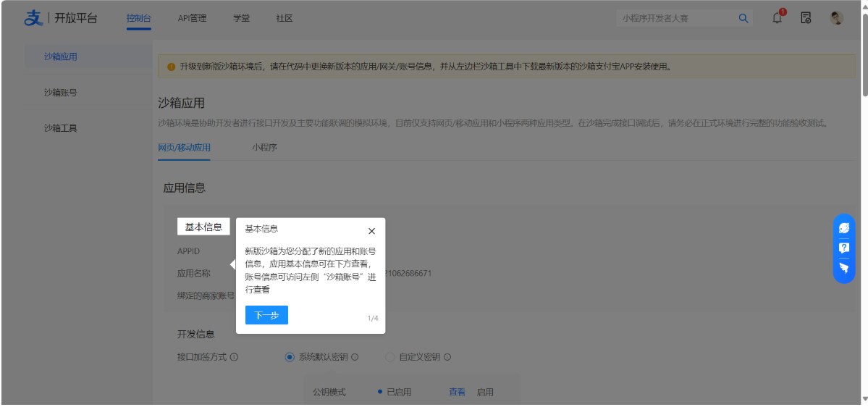868x407 pixels.
Task: Go to the 学堂 menu
Action: point(241,18)
